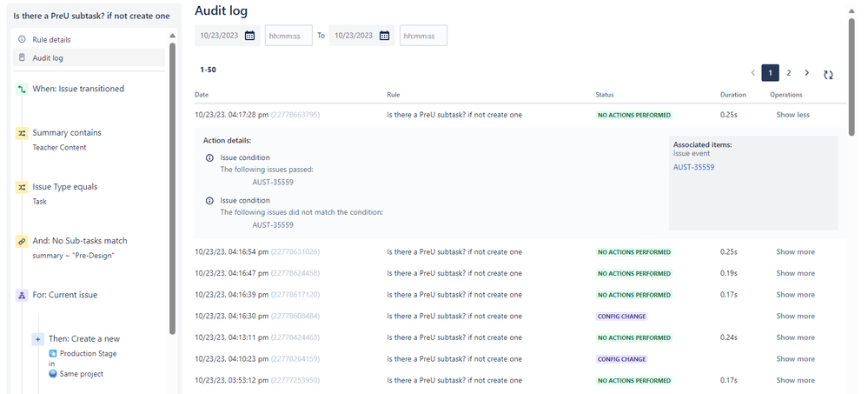Open the AUST-35559 associated issue link
868x394 pixels.
click(x=693, y=167)
